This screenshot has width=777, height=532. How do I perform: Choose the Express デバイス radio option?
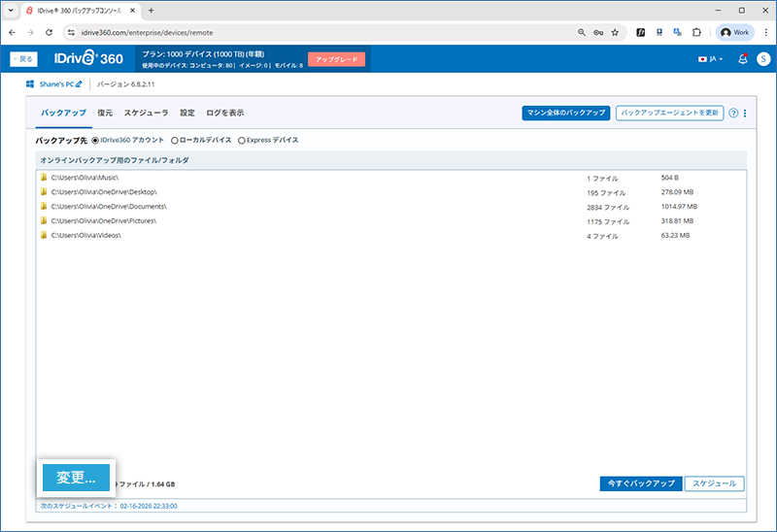point(242,140)
